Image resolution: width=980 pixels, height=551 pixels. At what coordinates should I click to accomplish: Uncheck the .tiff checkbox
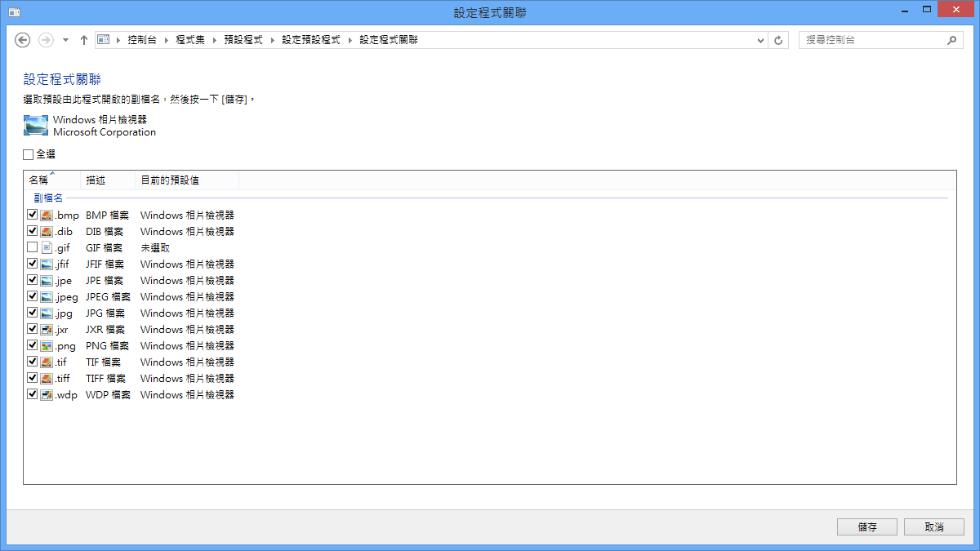coord(32,378)
